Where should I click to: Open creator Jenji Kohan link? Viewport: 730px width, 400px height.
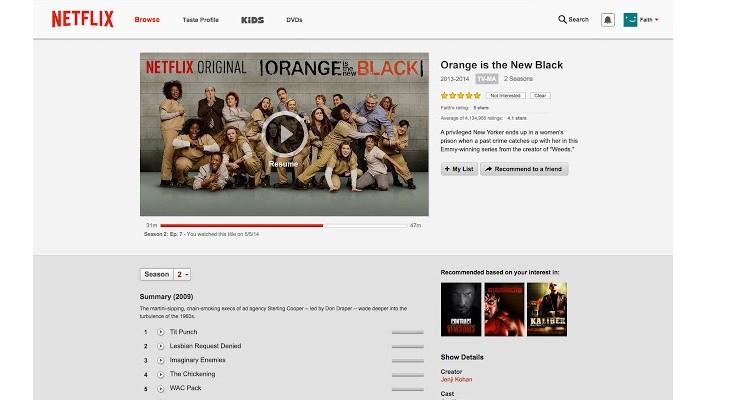click(x=456, y=380)
